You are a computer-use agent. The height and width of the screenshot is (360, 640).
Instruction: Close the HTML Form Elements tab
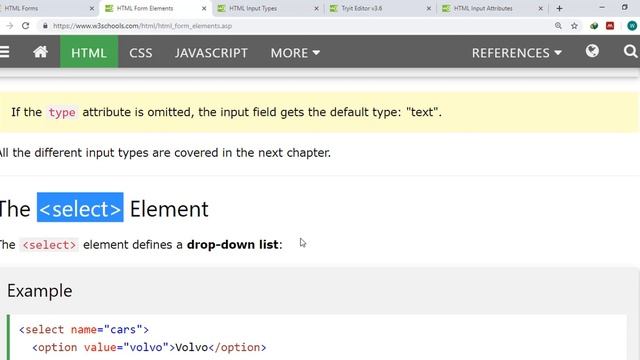(204, 8)
